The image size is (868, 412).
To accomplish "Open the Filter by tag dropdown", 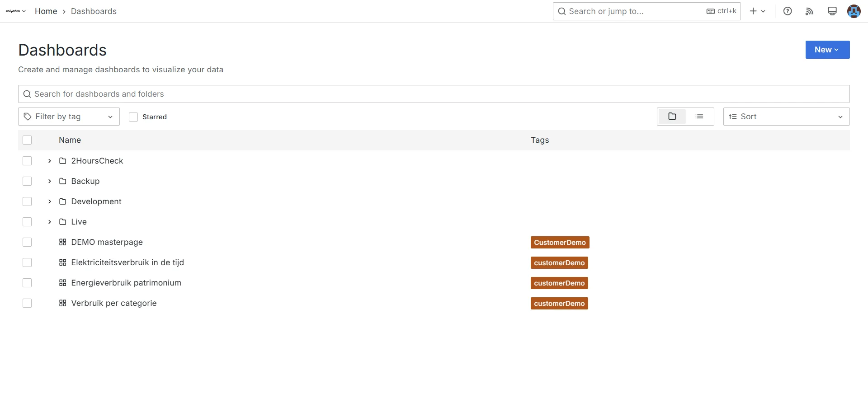I will [x=68, y=116].
